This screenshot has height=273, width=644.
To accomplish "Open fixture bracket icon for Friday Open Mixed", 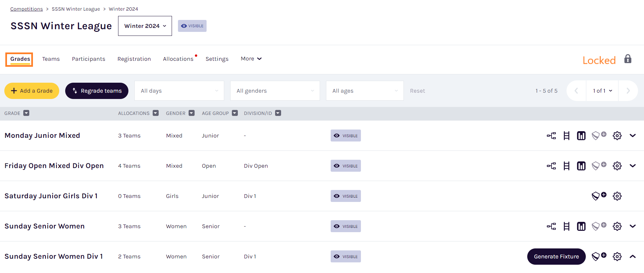I will pos(551,166).
